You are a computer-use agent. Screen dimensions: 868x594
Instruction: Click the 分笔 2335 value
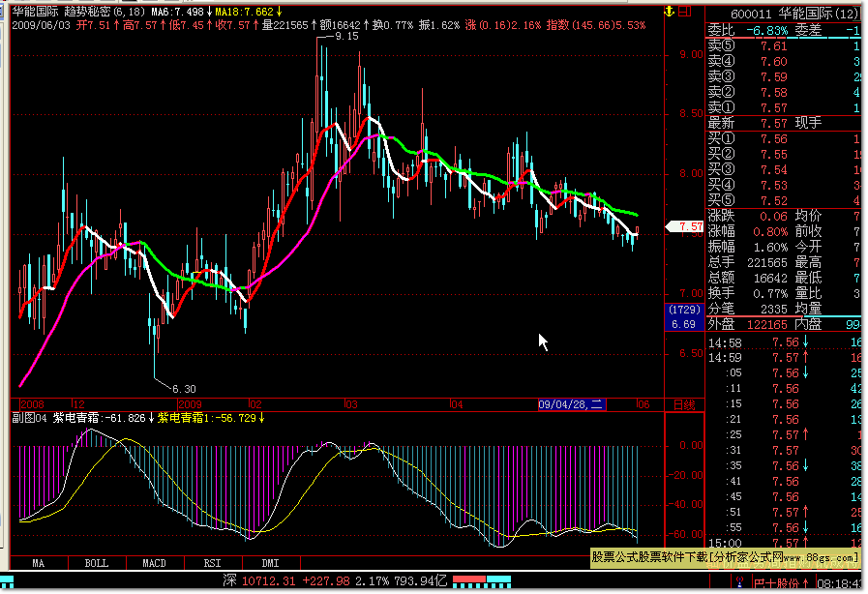[773, 310]
